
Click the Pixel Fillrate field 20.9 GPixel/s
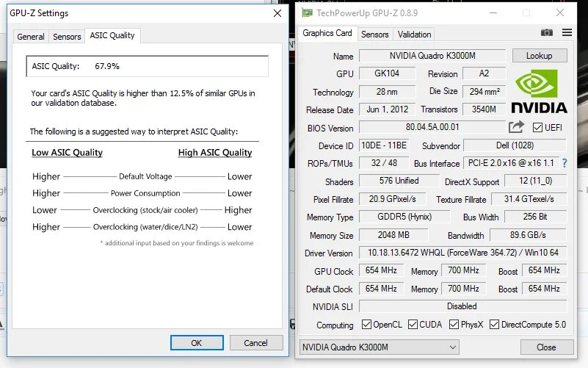(392, 199)
